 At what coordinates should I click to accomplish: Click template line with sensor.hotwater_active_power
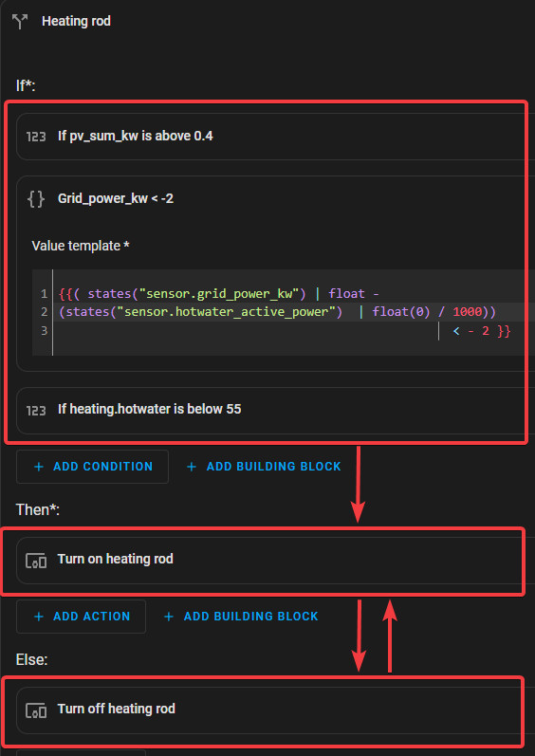(278, 312)
